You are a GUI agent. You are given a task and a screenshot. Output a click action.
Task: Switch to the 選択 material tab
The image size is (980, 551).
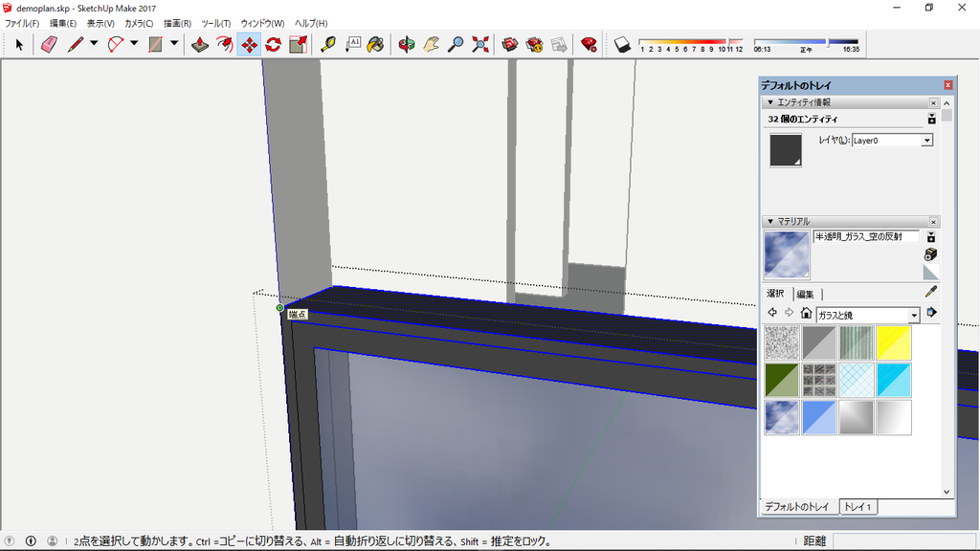(775, 293)
